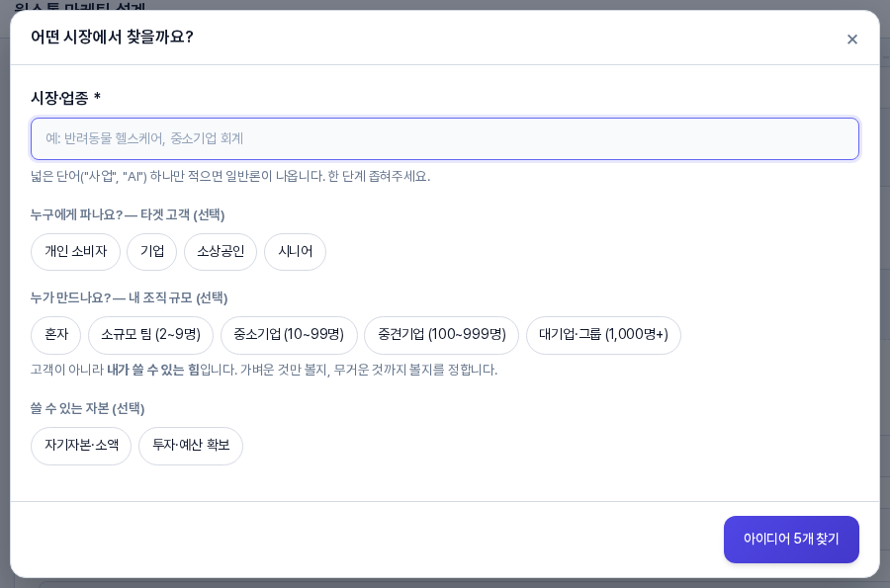Click the 시장·업종 * field label

click(x=66, y=98)
